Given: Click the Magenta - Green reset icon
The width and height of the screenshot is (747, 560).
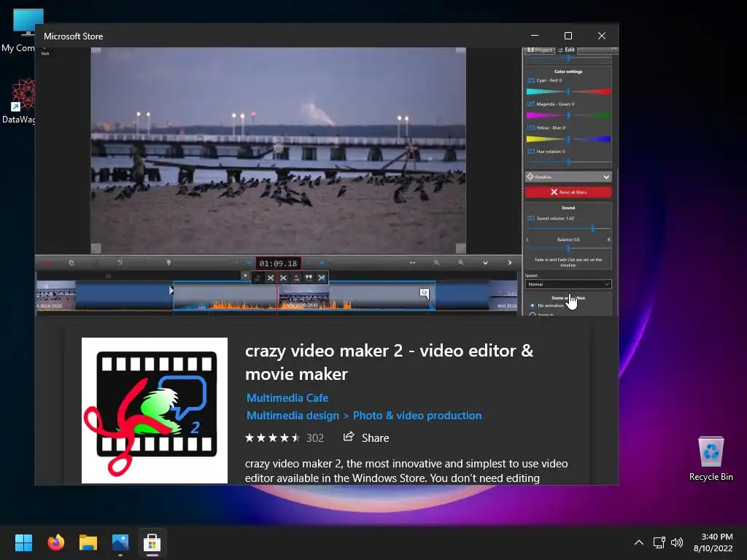Looking at the screenshot, I should point(531,104).
